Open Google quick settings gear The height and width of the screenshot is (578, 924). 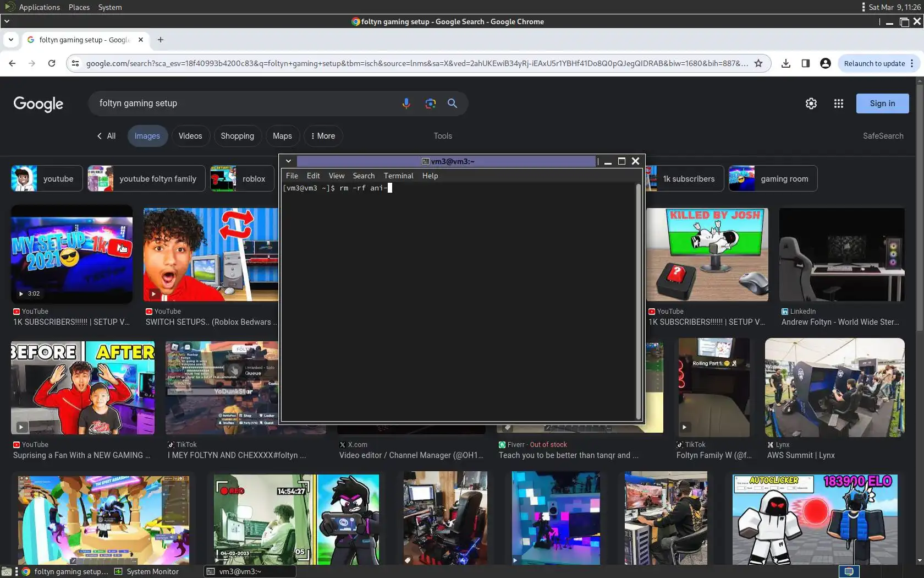[811, 103]
